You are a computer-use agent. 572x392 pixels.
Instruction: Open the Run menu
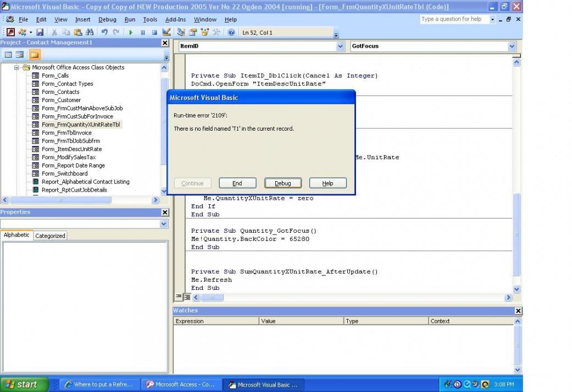[130, 19]
